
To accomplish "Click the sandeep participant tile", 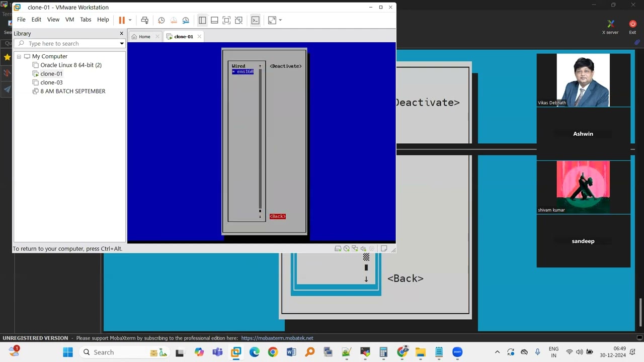I will (x=583, y=241).
